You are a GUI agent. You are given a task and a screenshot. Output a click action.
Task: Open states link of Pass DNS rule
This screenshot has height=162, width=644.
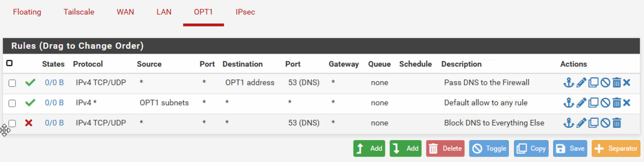point(54,82)
